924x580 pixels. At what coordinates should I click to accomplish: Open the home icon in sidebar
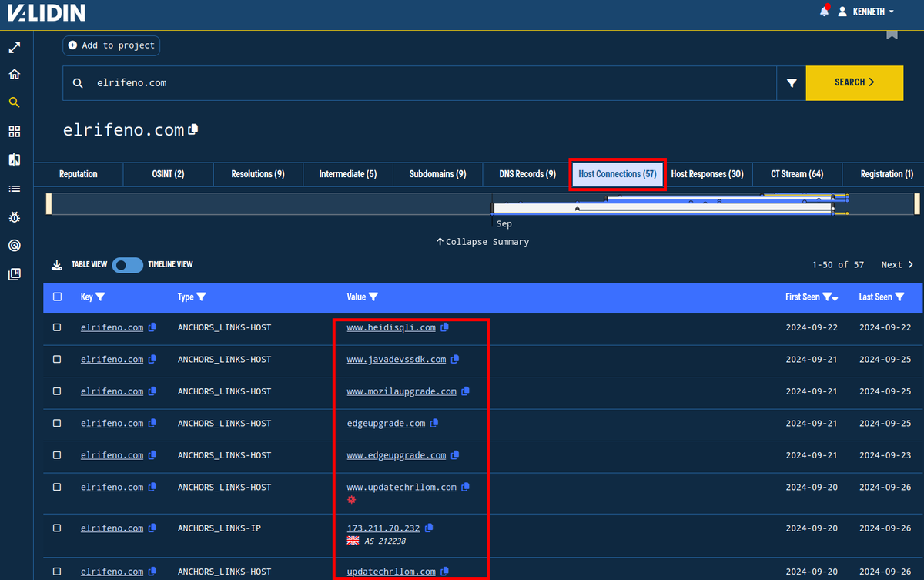(14, 75)
